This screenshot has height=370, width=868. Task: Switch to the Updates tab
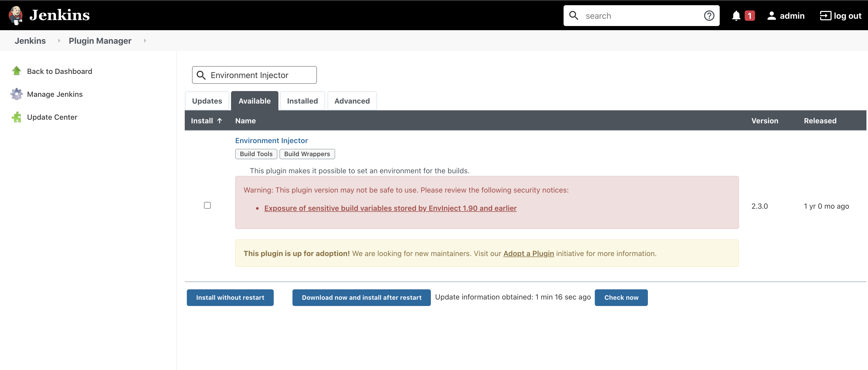tap(207, 101)
